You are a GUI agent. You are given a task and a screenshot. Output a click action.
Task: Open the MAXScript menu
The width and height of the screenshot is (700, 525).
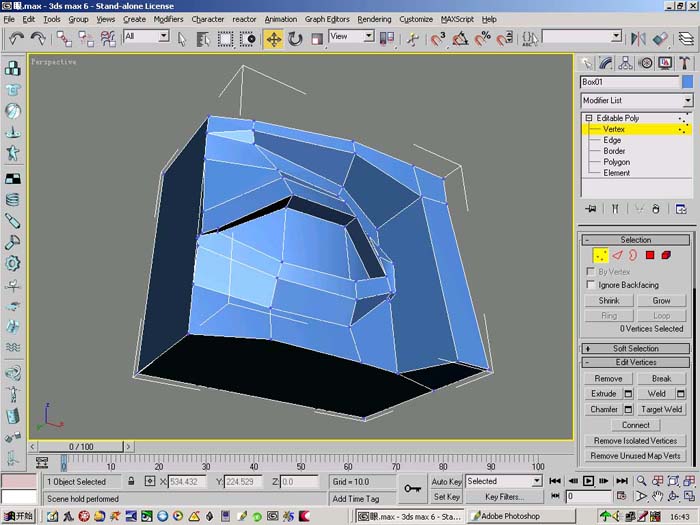pyautogui.click(x=457, y=19)
